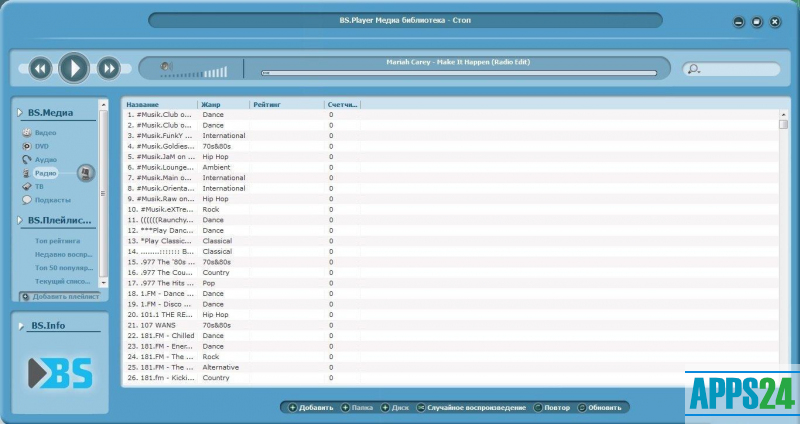This screenshot has width=800, height=424.
Task: Click the Play button
Action: pos(73,68)
